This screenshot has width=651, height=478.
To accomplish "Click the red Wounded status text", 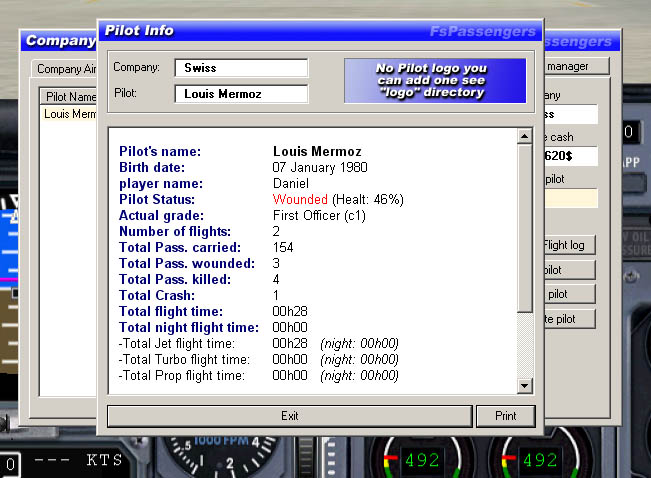I will tap(300, 200).
